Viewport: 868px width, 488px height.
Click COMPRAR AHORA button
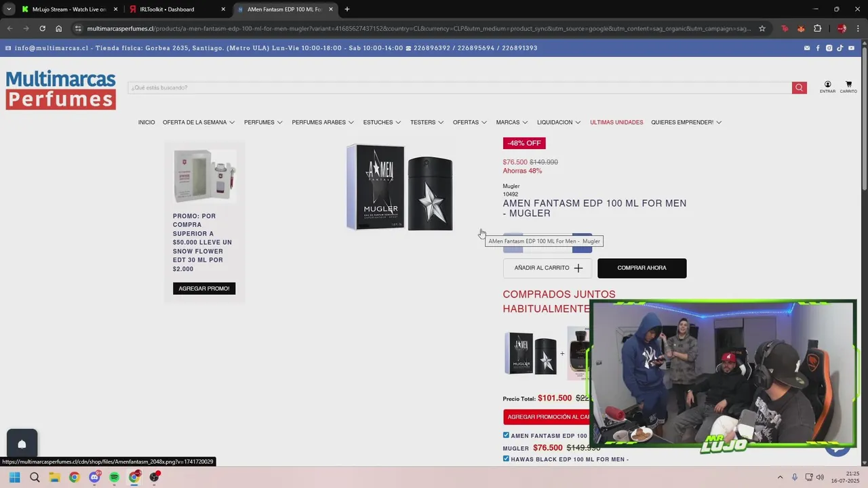642,268
